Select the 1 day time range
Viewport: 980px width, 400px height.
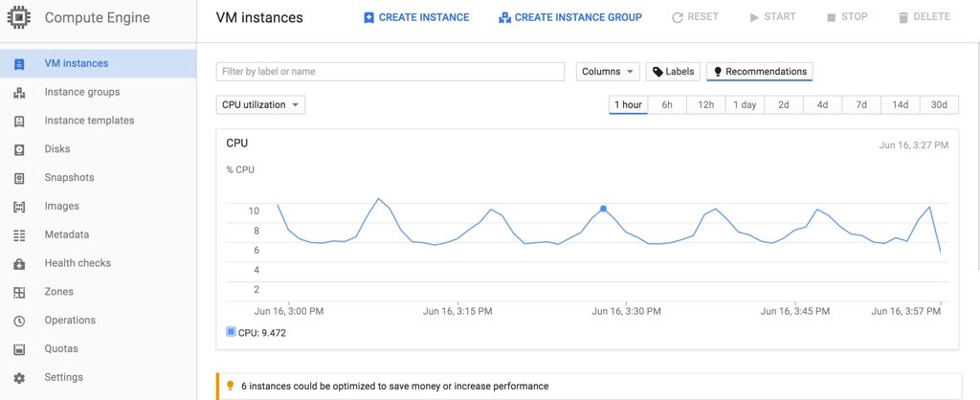pos(745,105)
